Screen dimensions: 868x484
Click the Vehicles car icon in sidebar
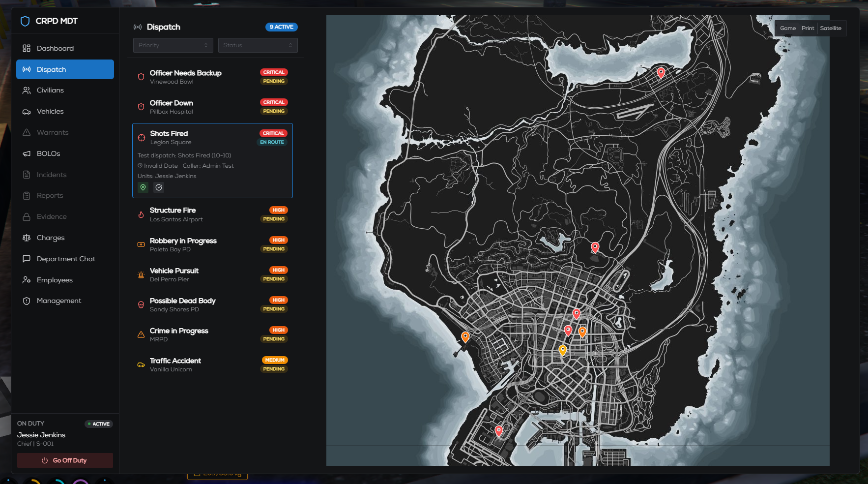(27, 112)
